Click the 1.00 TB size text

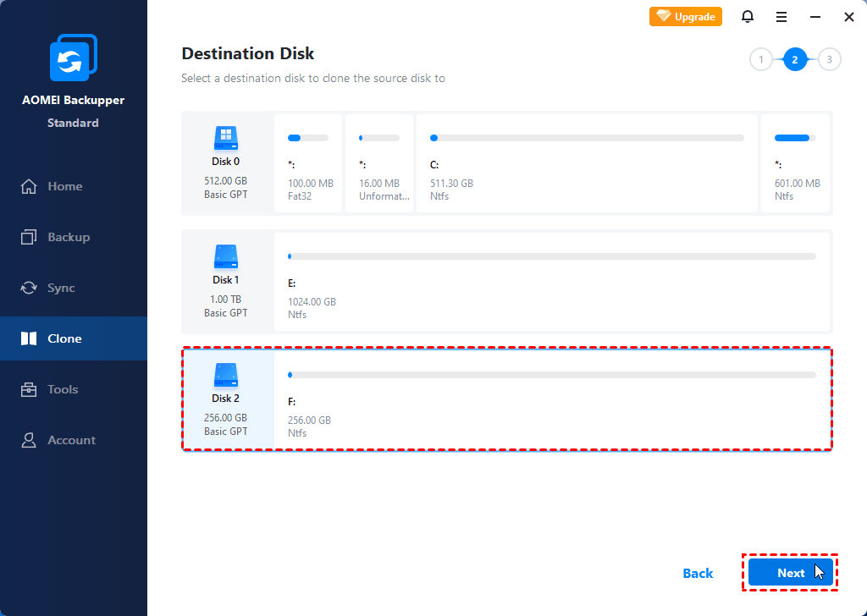(225, 300)
